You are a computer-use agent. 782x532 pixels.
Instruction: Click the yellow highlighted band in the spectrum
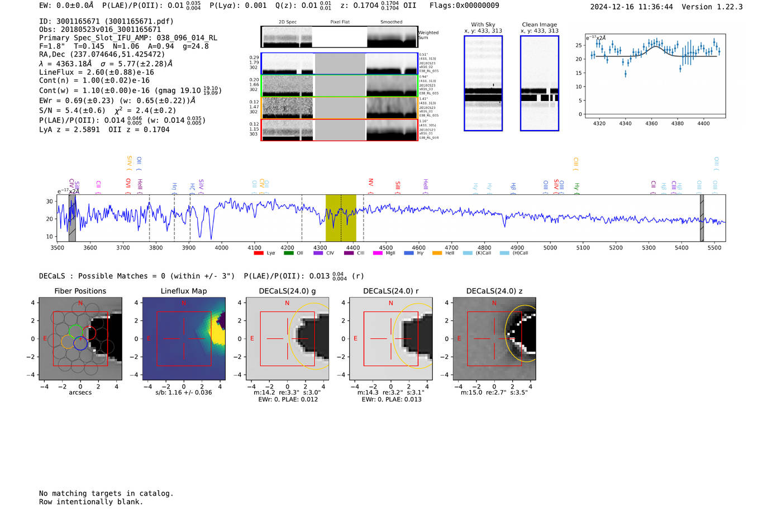click(341, 218)
